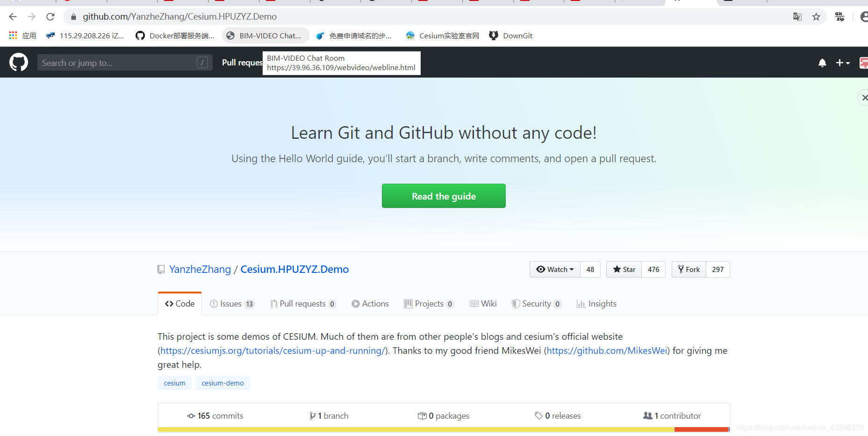This screenshot has width=868, height=436.
Task: Click the address bar lock icon
Action: pyautogui.click(x=73, y=17)
